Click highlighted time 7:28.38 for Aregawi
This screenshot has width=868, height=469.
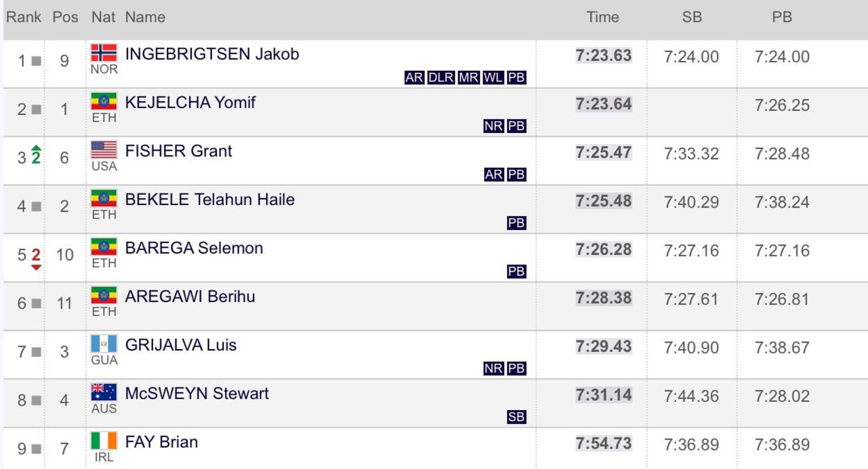coord(604,298)
